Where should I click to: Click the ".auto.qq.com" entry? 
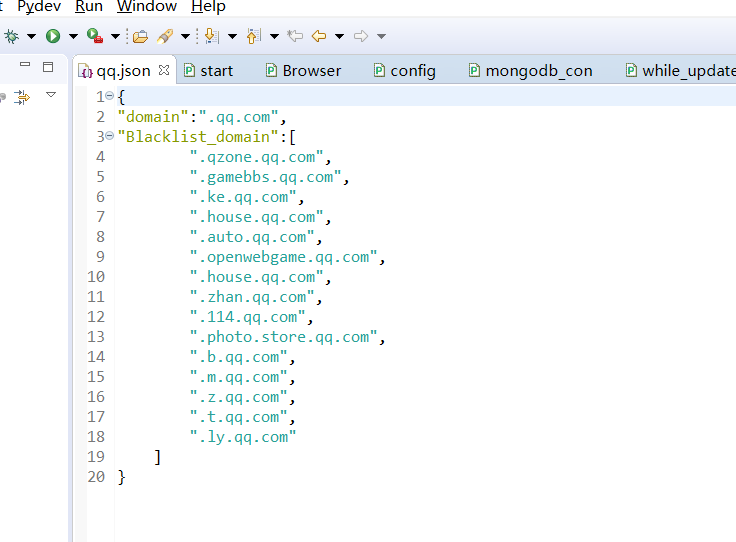(x=252, y=237)
